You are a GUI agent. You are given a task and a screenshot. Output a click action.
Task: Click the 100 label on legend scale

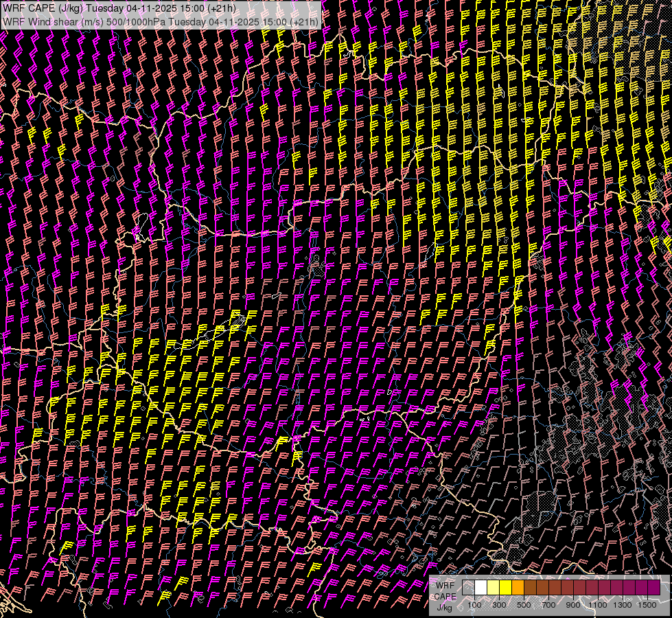[x=474, y=605]
